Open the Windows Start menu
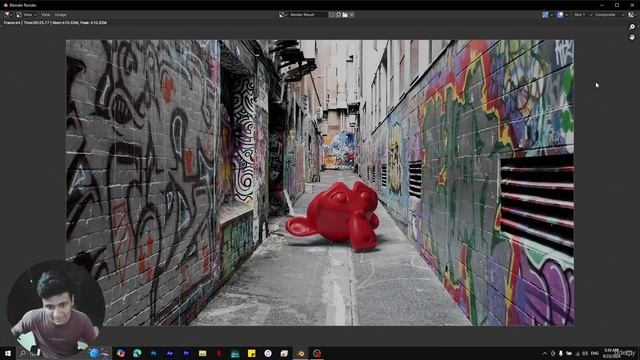Screen dimensions: 640x360 coord(8,353)
